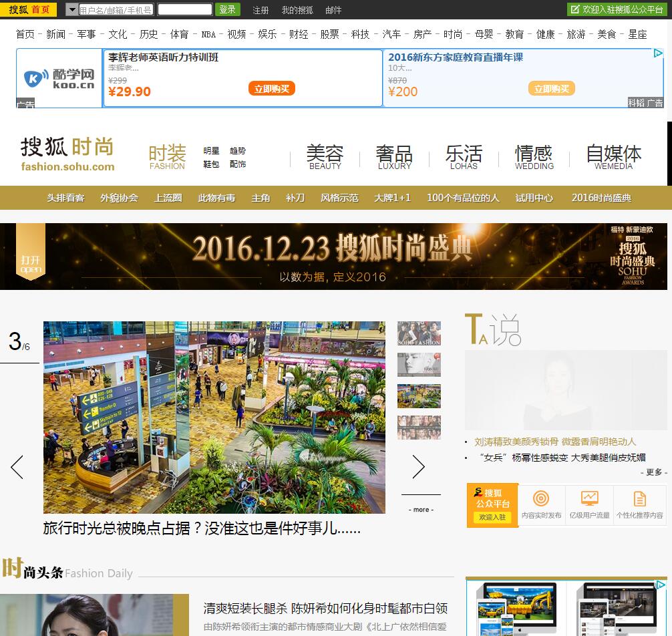Open the 时装 FASHION section
This screenshot has width=672, height=636.
click(167, 157)
